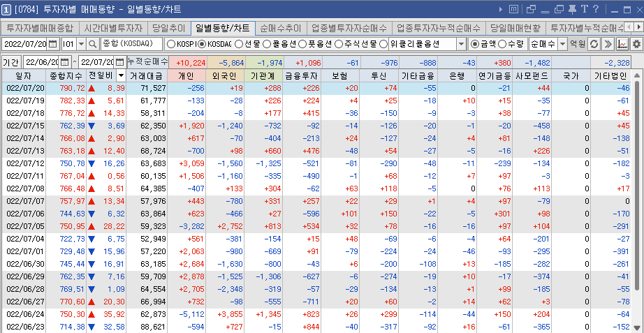The height and width of the screenshot is (333, 644).
Task: Click the overlapping windows icon left of underscore icon
Action: 531,9
